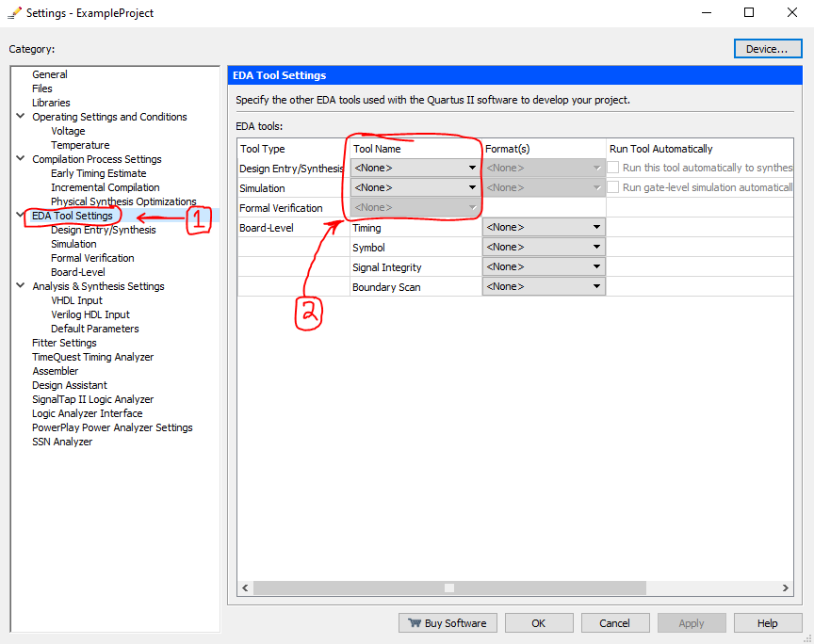The height and width of the screenshot is (644, 814).
Task: Toggle 'Run gate-level simulation automatically' checkbox
Action: coord(613,186)
